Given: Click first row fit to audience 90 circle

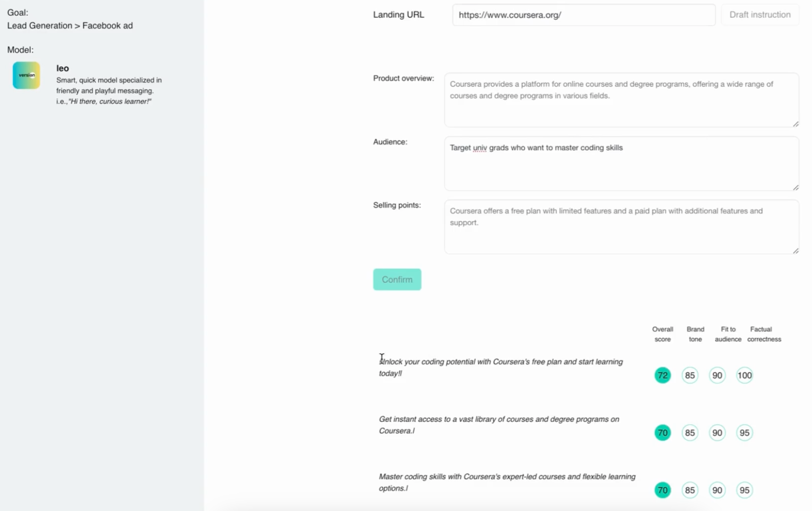Looking at the screenshot, I should pos(717,375).
